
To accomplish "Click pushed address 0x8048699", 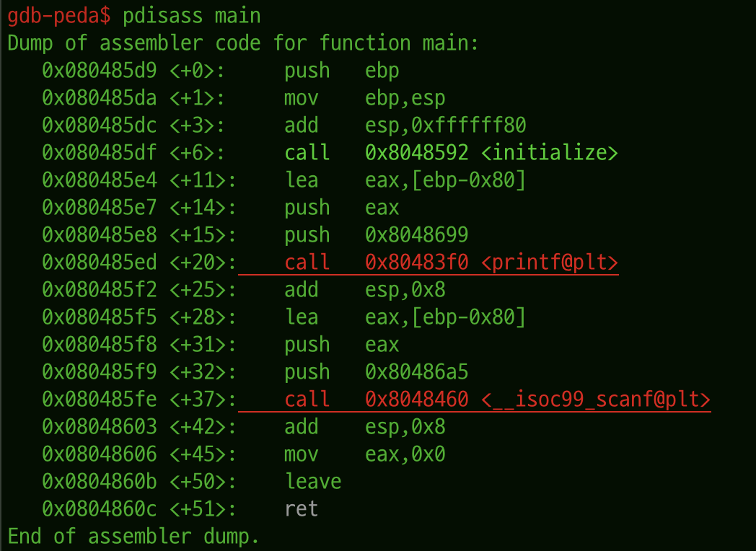I will point(416,235).
